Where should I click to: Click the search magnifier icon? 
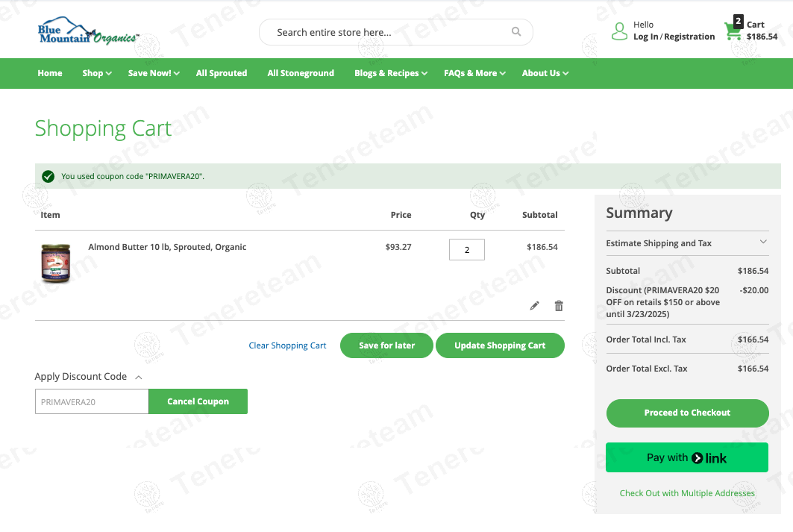coord(516,32)
